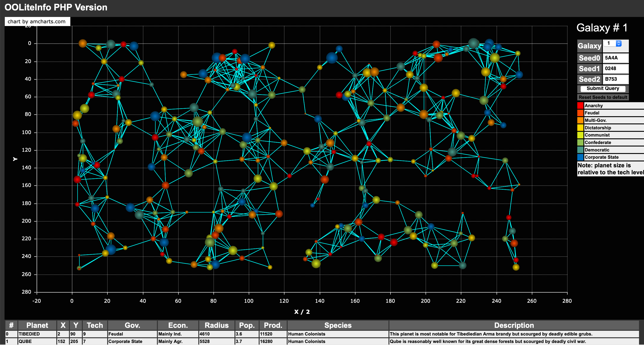The image size is (644, 345).
Task: Sort table by Planet column header
Action: 37,325
